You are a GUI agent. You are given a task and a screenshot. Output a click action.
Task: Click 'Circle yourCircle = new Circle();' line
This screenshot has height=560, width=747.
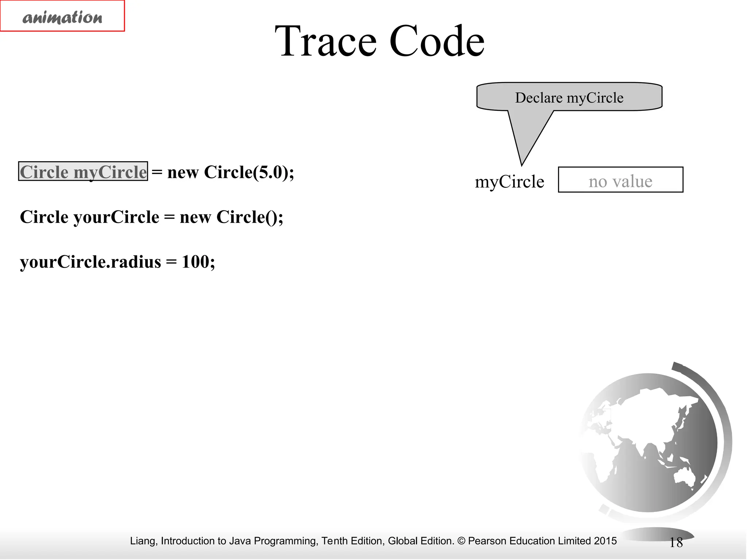click(151, 217)
